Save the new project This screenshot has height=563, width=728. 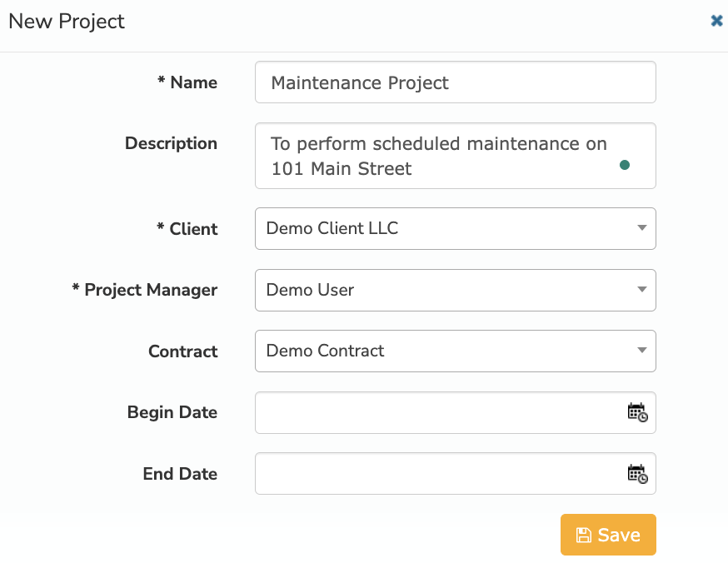[x=608, y=535]
